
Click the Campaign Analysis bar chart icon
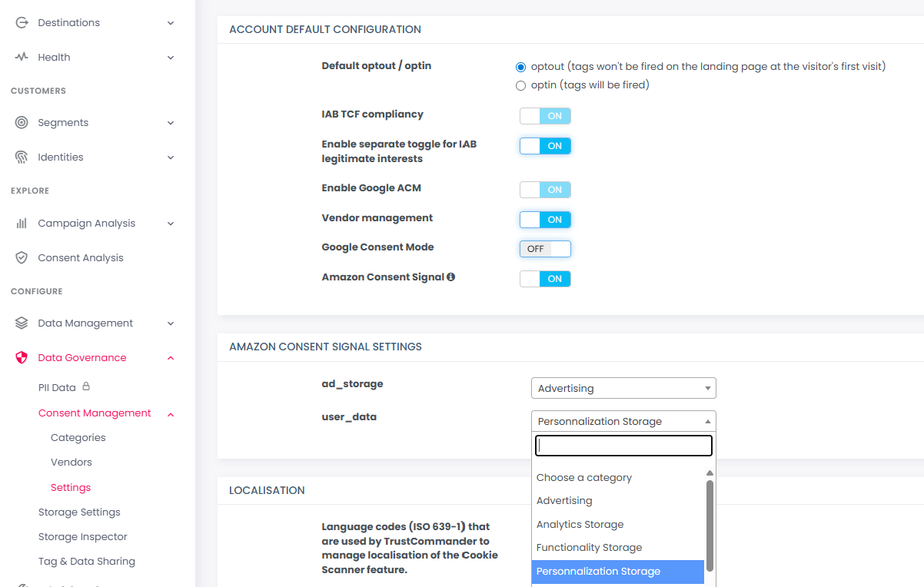[22, 224]
